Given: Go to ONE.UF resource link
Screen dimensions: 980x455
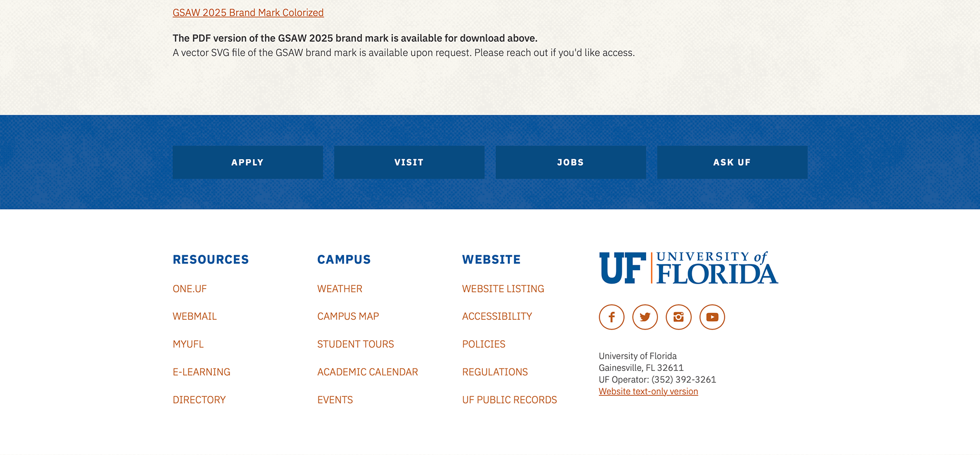Looking at the screenshot, I should (190, 289).
